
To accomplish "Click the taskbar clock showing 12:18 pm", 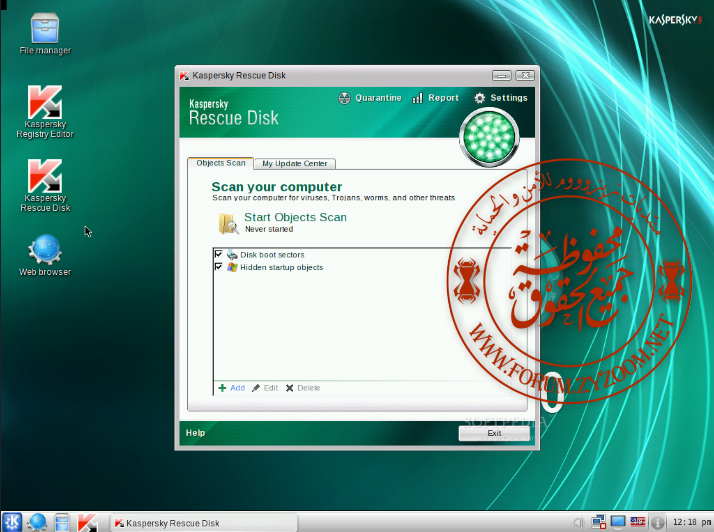I will click(x=693, y=522).
